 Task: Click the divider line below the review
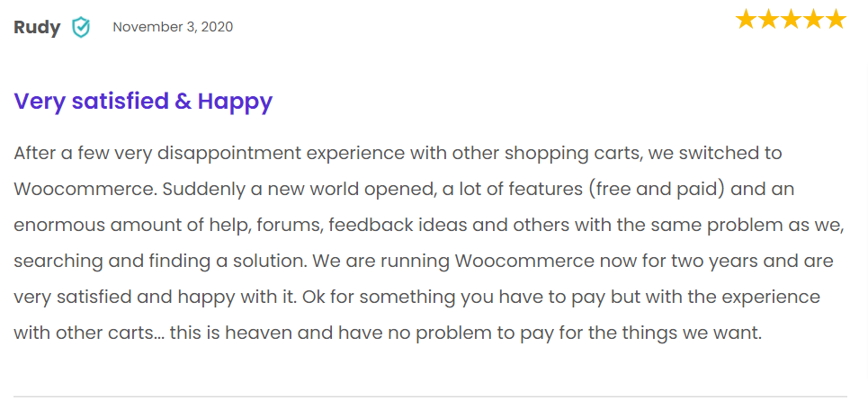coord(430,396)
